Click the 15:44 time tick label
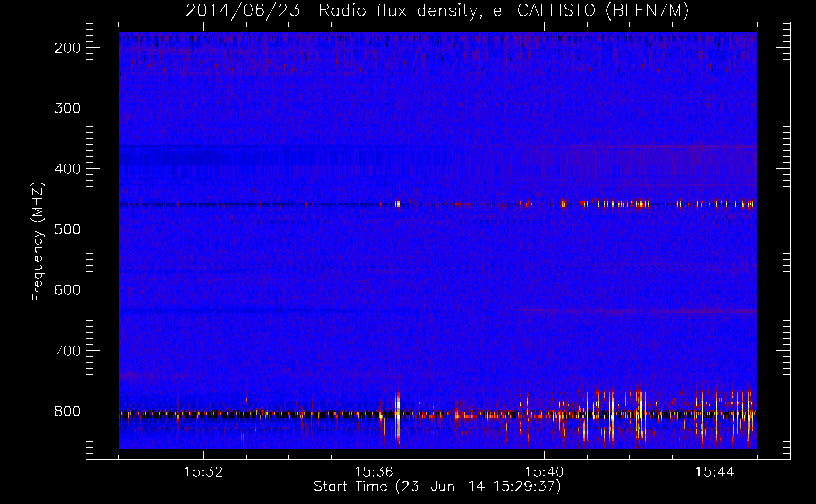 click(x=715, y=472)
